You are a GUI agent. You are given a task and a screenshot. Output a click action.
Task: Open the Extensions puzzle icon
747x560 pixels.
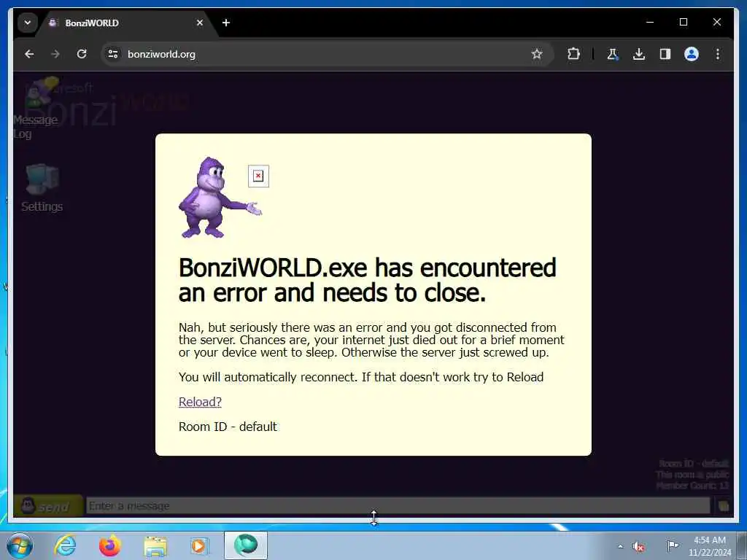[573, 54]
